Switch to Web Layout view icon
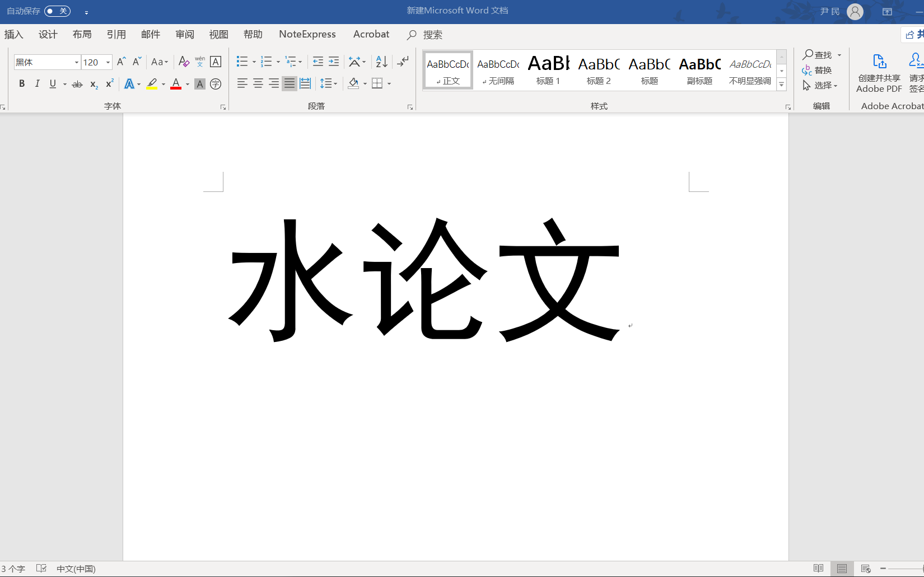The width and height of the screenshot is (924, 577). [x=866, y=569]
